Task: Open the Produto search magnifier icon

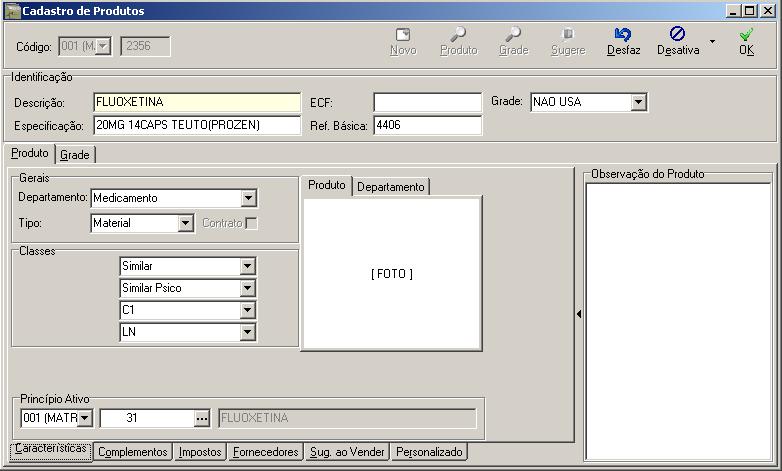Action: pos(458,34)
